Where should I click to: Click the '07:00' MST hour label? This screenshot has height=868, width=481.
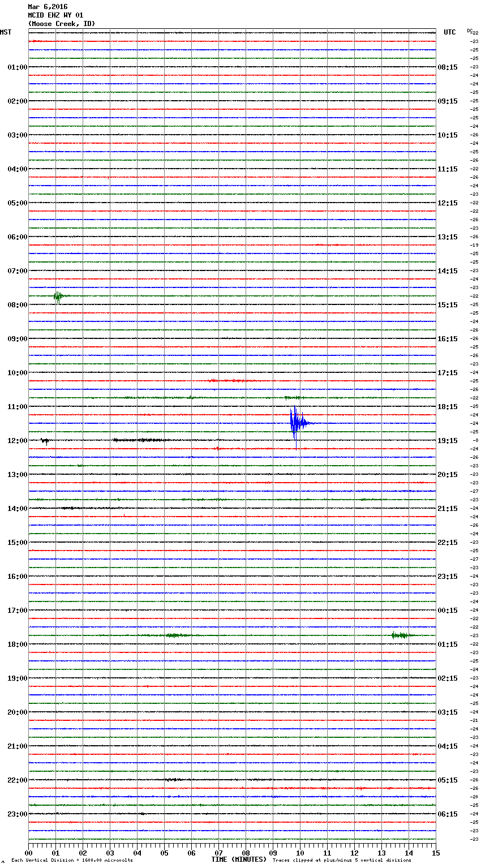pos(18,271)
